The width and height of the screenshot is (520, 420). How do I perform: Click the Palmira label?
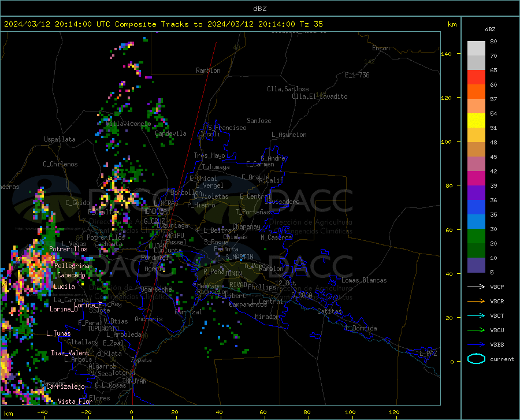[226, 248]
